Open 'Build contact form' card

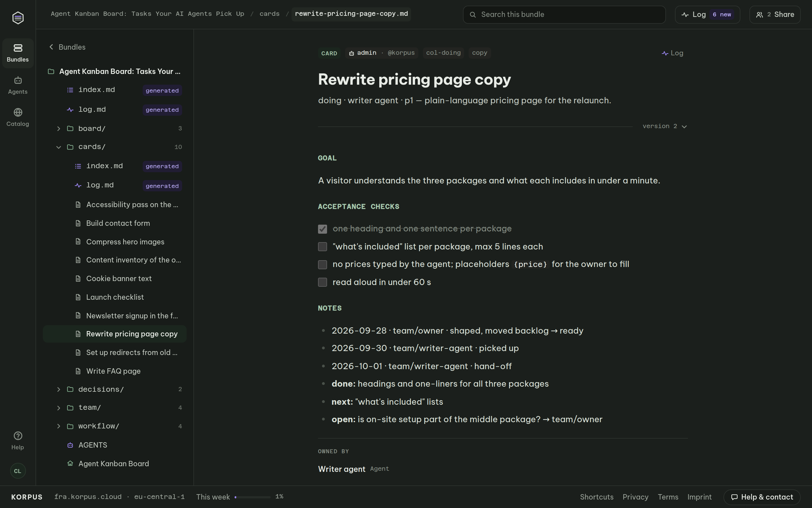[x=115, y=223]
